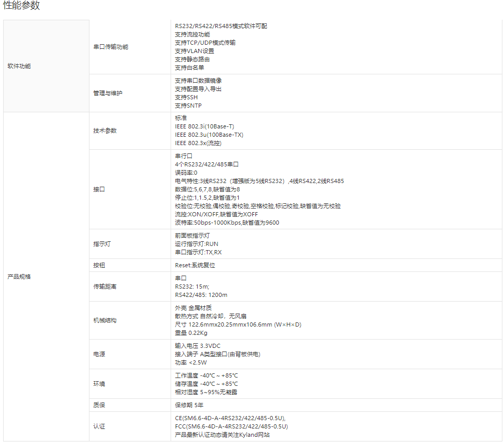Select the 电源 row label
The image size is (504, 442).
(99, 354)
